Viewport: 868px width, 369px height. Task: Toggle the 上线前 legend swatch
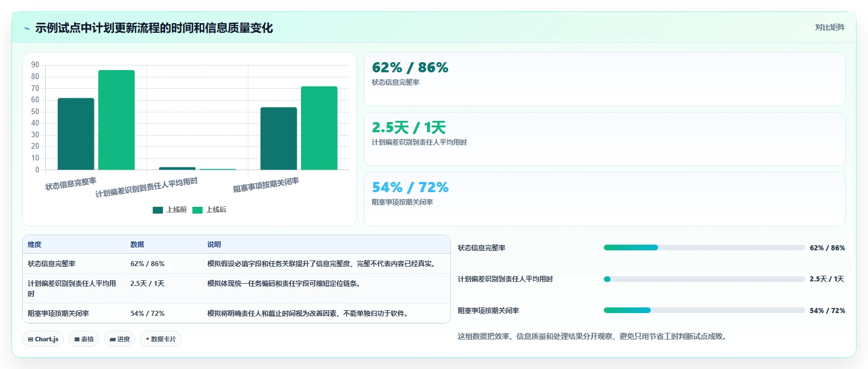[x=158, y=210]
